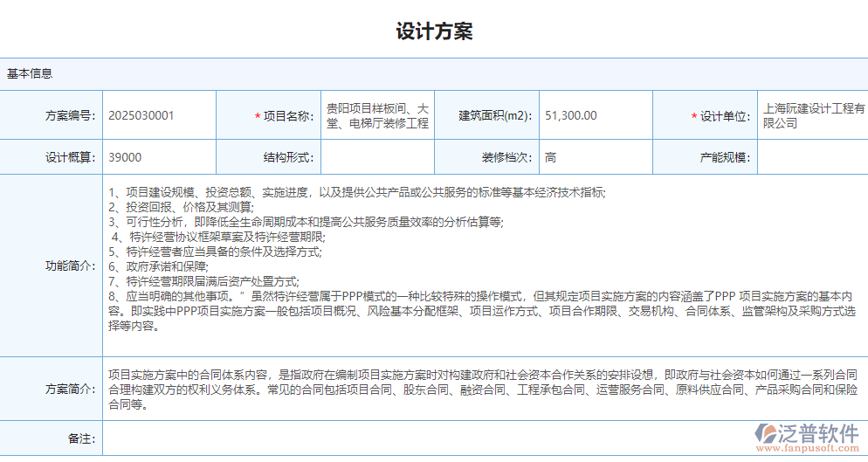
Task: Click the 建筑面积(m2) label
Action: click(494, 116)
